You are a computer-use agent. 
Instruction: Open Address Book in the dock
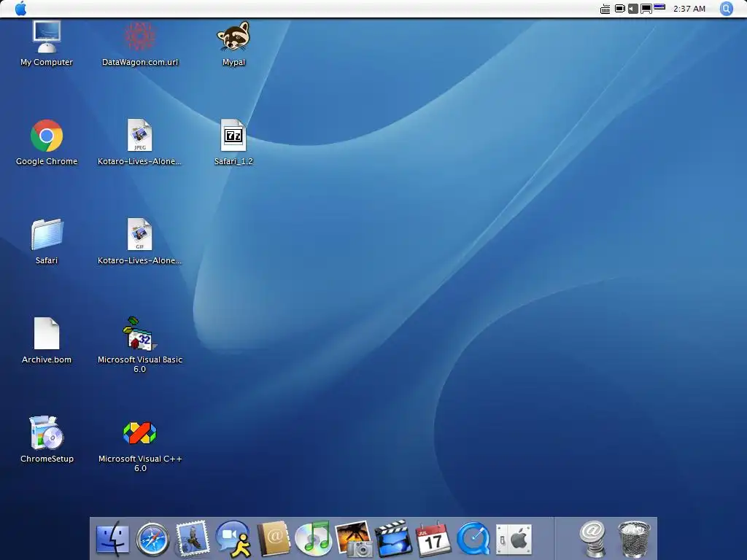pyautogui.click(x=274, y=539)
